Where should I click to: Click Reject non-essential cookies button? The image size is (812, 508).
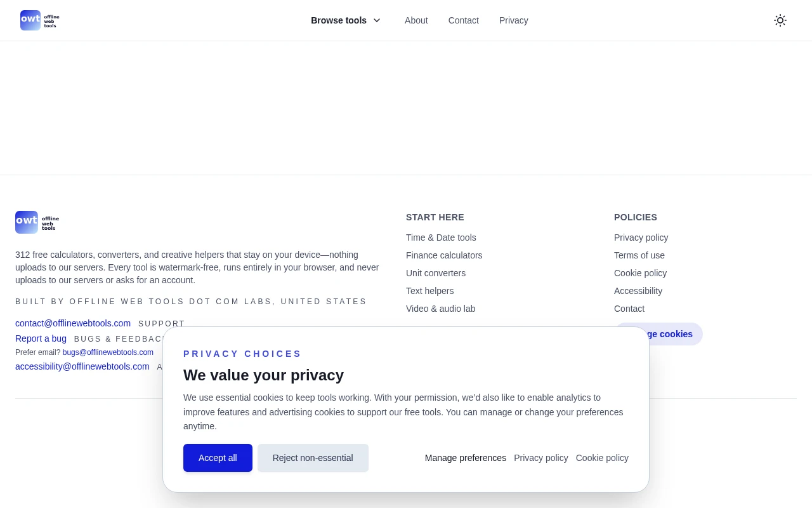pyautogui.click(x=313, y=458)
